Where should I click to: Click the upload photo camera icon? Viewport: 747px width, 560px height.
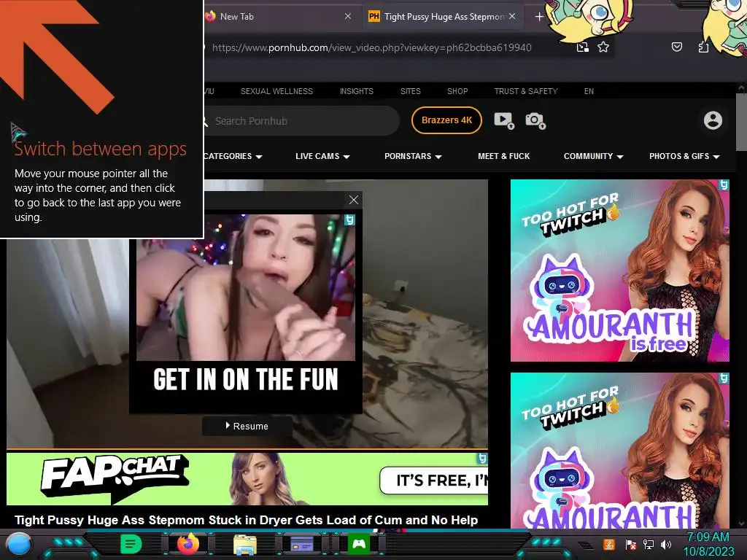tap(535, 120)
